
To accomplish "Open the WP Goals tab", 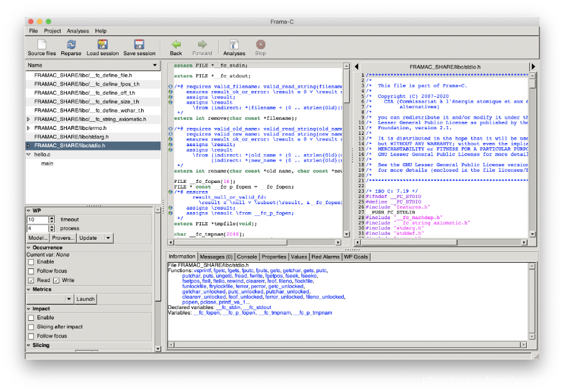I will coord(356,257).
